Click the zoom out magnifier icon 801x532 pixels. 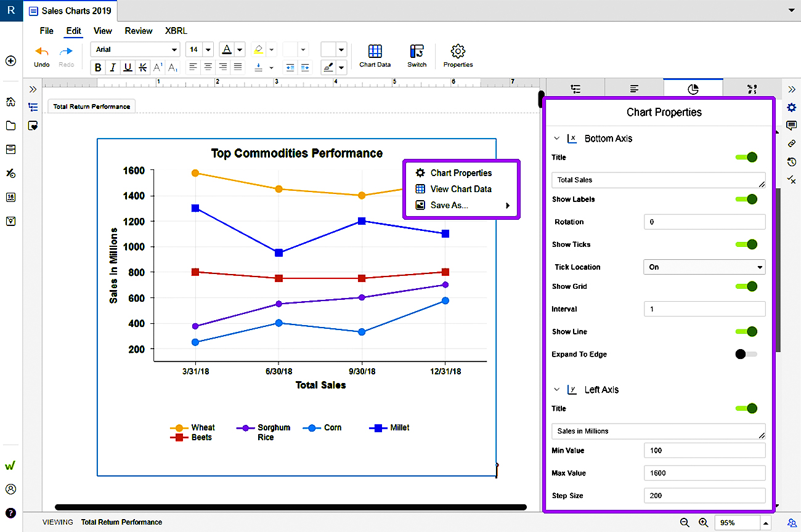685,522
